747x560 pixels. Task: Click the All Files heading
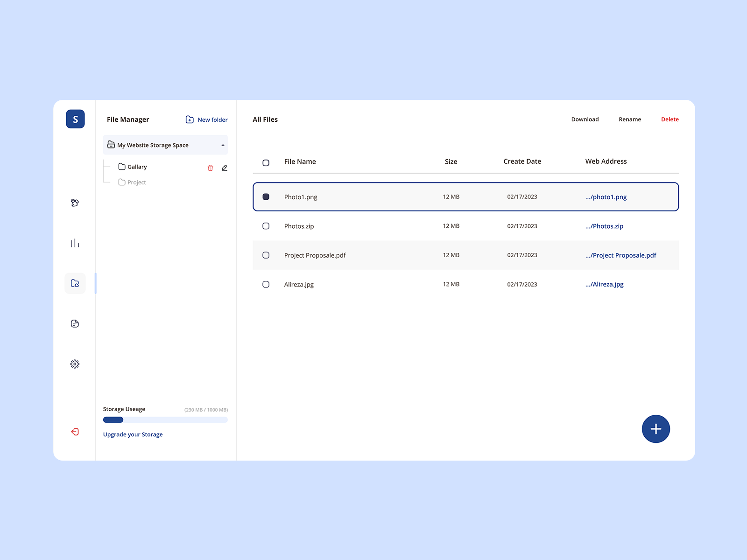[x=265, y=119]
